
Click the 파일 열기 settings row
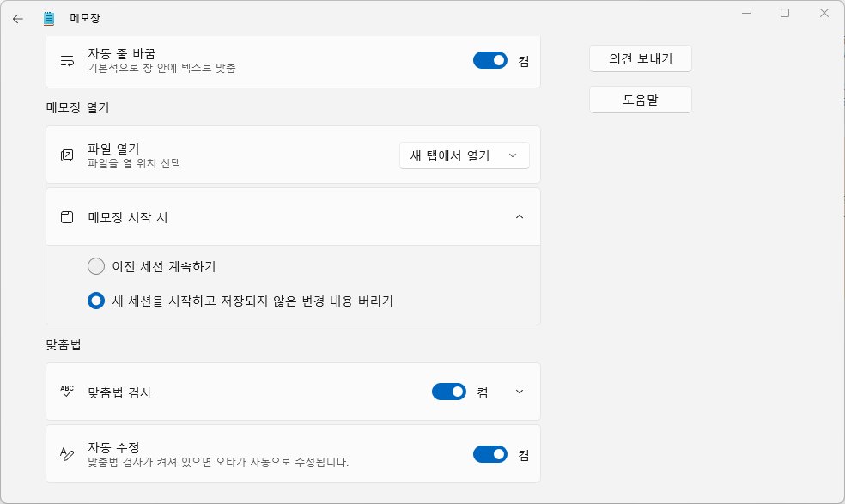pyautogui.click(x=293, y=155)
